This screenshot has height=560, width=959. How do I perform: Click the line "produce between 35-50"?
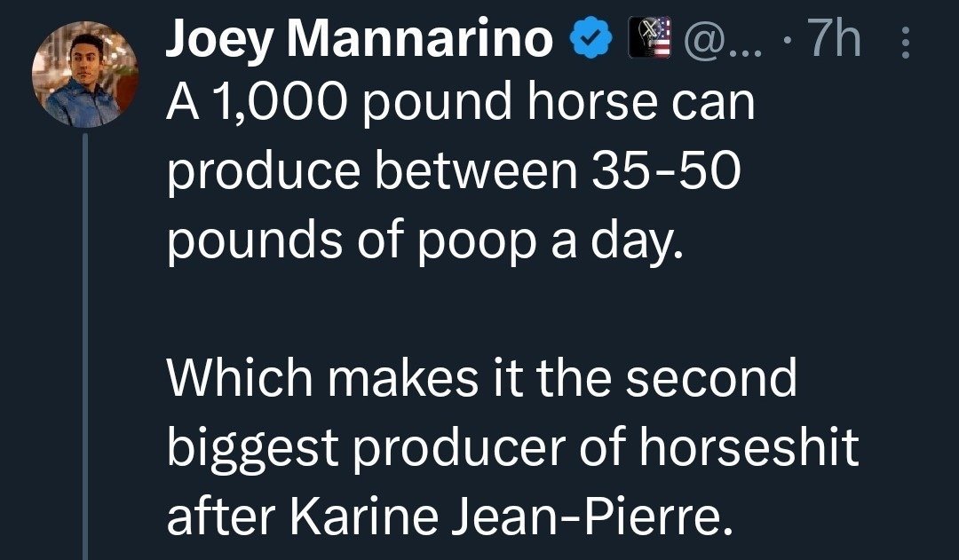pyautogui.click(x=453, y=170)
